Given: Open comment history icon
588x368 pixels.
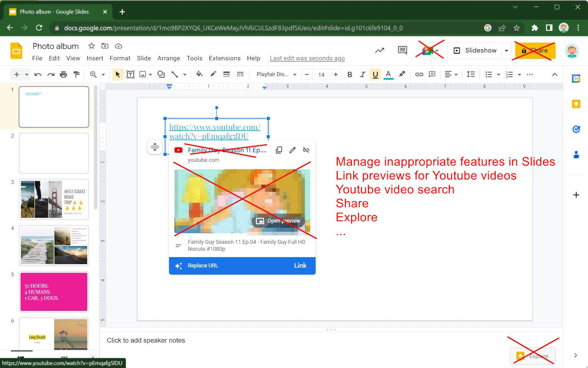Looking at the screenshot, I should [402, 51].
